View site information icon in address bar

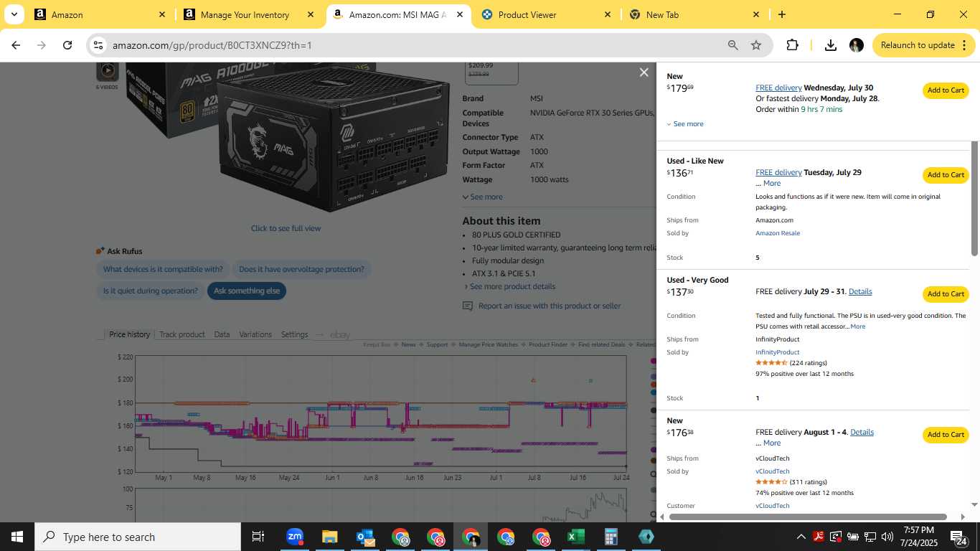pyautogui.click(x=98, y=45)
